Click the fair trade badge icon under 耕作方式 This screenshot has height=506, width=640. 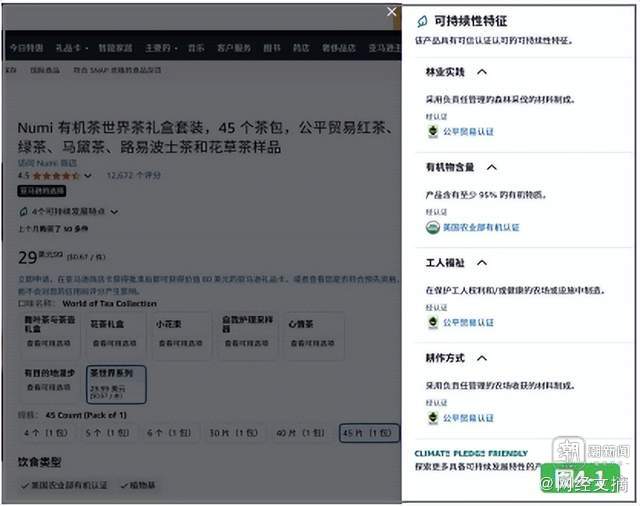click(x=433, y=418)
